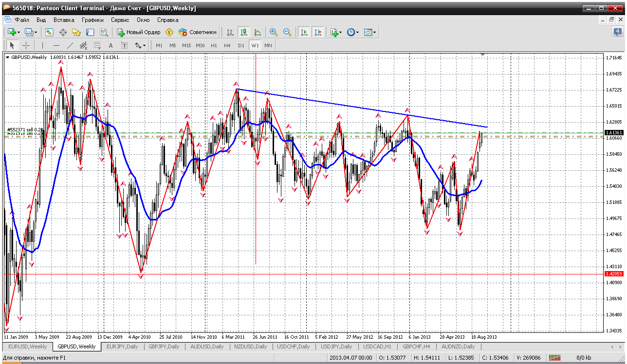Image resolution: width=627 pixels, height=364 pixels.
Task: Switch to the EURJPY,Daily chart tab
Action: [x=122, y=346]
